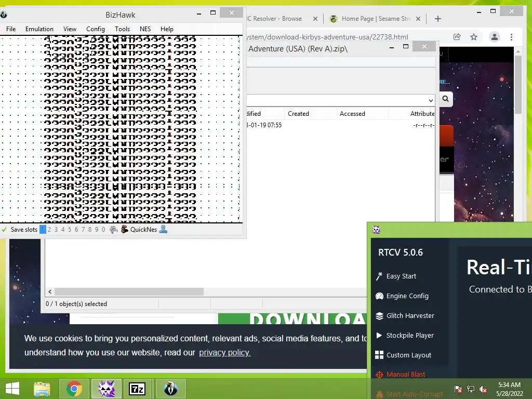
Task: Open Chrome three-dot menu
Action: pyautogui.click(x=511, y=37)
